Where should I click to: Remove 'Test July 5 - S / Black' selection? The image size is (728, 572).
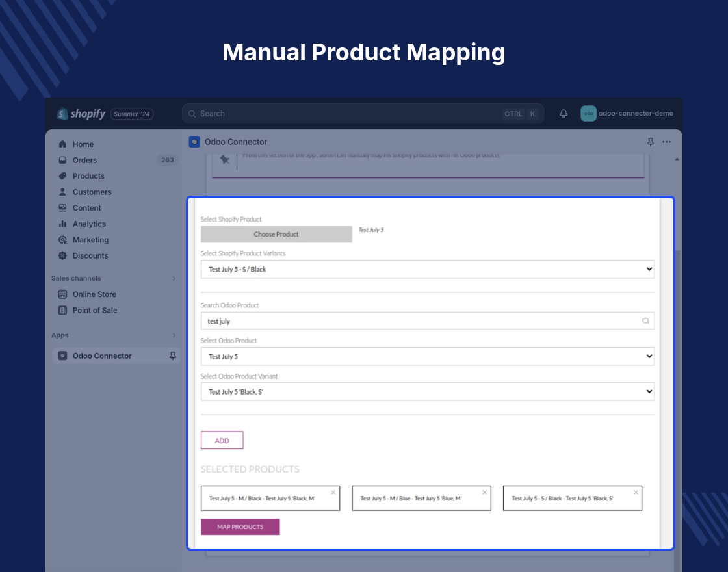click(x=636, y=493)
